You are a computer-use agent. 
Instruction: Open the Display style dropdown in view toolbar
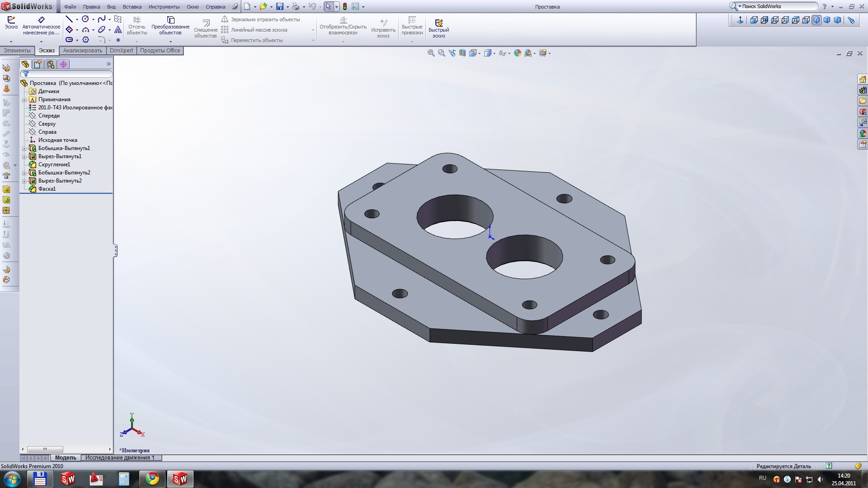(x=495, y=54)
